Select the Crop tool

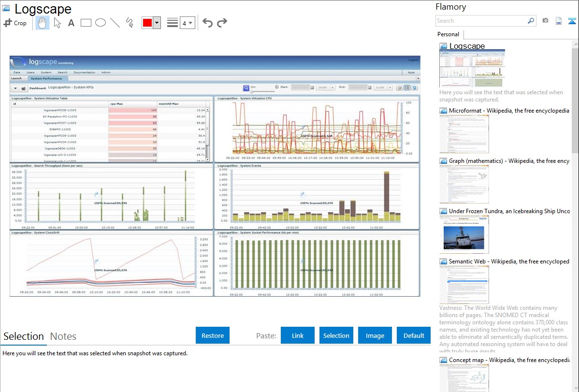pyautogui.click(x=15, y=23)
